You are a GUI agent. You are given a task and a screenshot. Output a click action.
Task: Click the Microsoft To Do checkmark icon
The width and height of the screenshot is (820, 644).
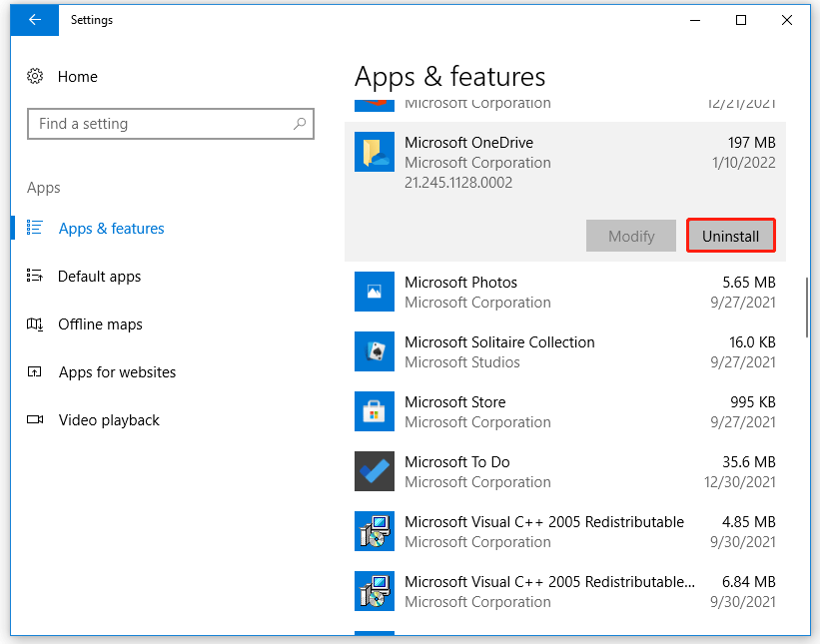tap(375, 471)
